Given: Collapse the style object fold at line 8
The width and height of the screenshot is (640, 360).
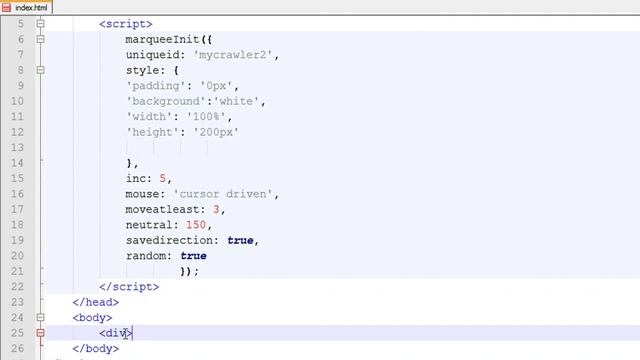Looking at the screenshot, I should point(40,70).
